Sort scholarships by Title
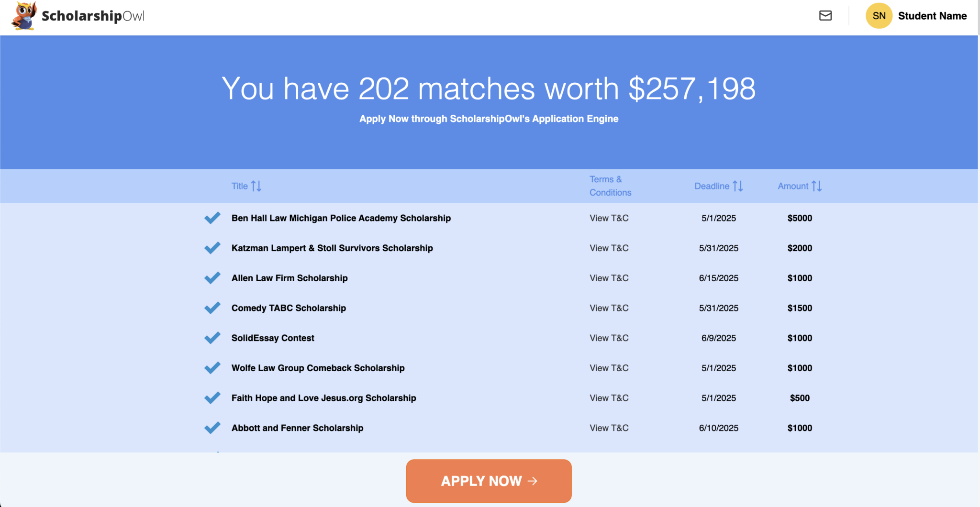 click(246, 186)
